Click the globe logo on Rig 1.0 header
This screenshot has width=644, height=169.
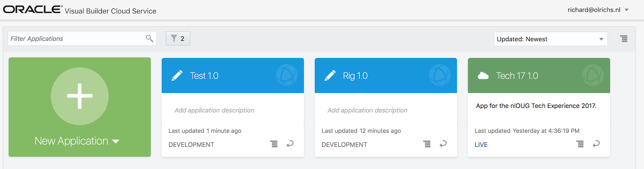point(440,75)
